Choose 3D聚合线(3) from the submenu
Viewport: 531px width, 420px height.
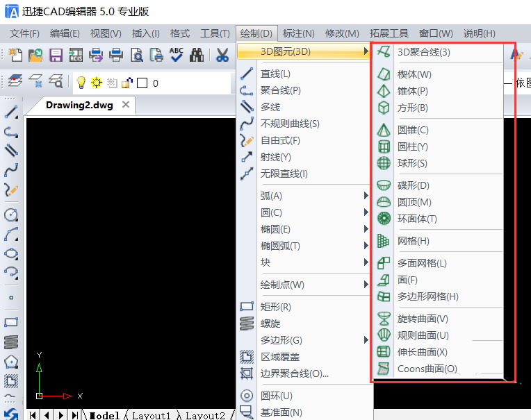438,52
